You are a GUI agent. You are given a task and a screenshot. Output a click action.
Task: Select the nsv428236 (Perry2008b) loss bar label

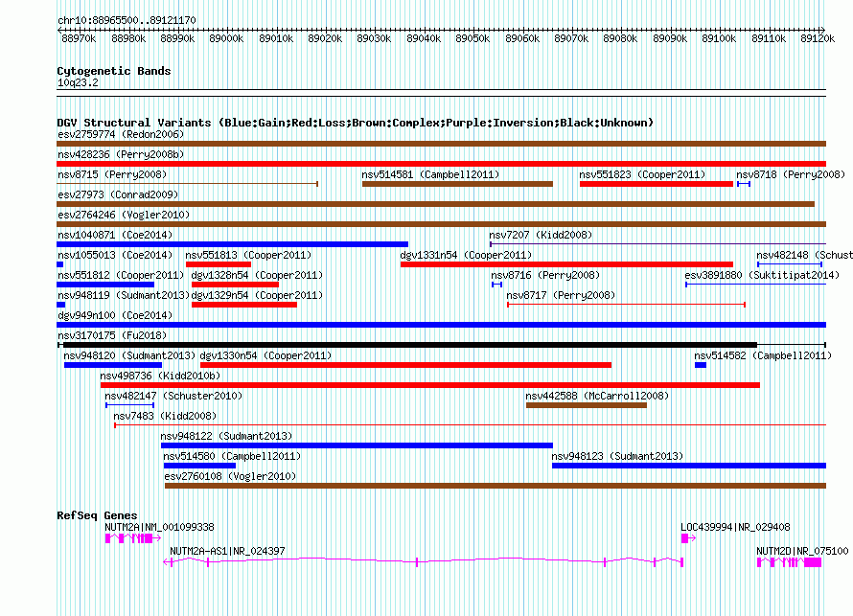click(121, 154)
